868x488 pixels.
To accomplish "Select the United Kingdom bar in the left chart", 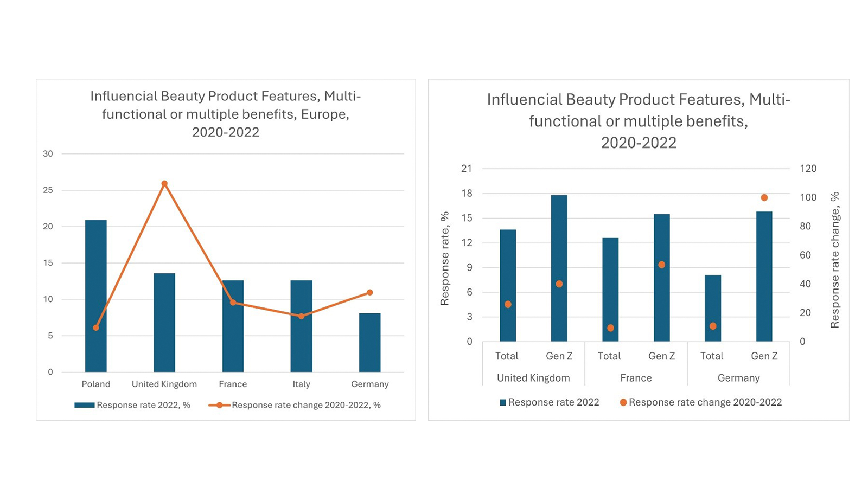I will pos(164,323).
